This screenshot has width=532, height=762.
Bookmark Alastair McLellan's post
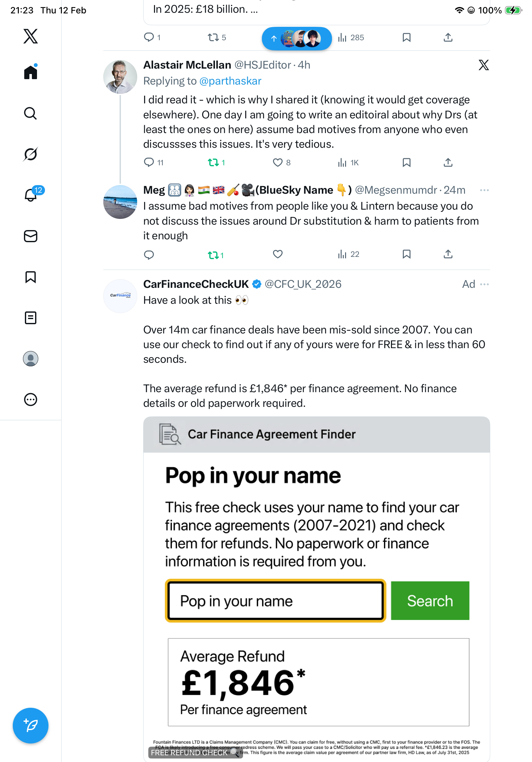406,162
